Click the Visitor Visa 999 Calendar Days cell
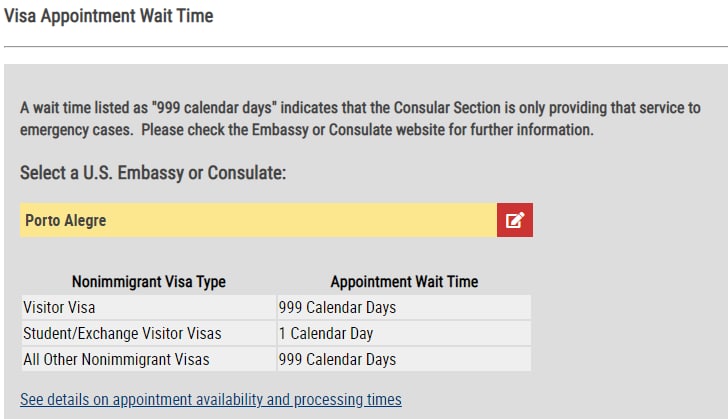The width and height of the screenshot is (728, 419). pyautogui.click(x=404, y=308)
